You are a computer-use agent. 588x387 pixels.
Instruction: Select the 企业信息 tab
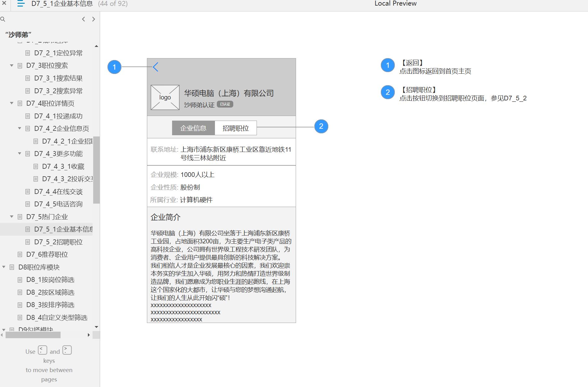193,128
